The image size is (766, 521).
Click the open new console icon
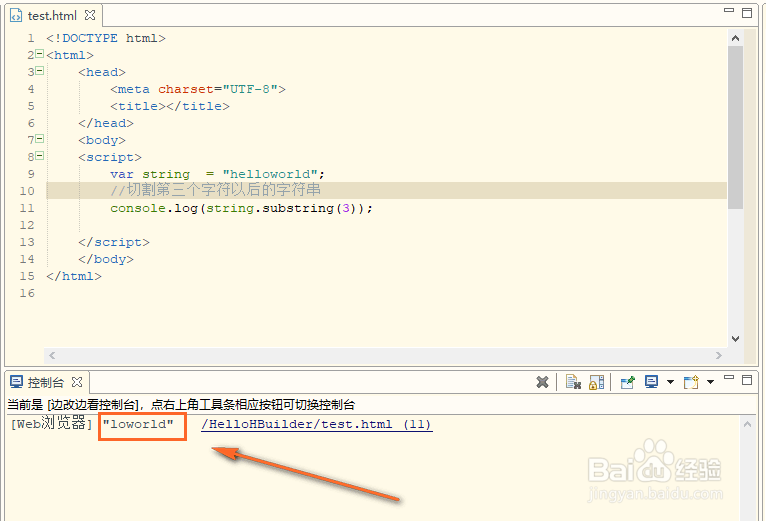coord(691,382)
